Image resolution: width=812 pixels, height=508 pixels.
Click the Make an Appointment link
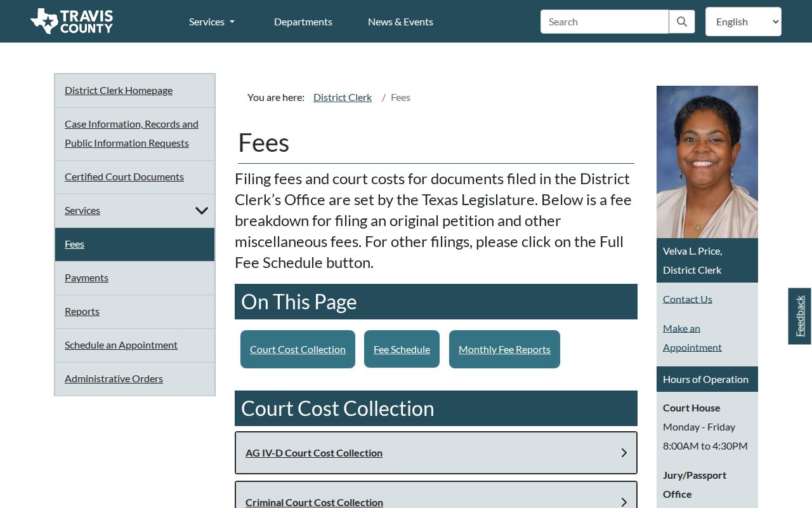692,338
